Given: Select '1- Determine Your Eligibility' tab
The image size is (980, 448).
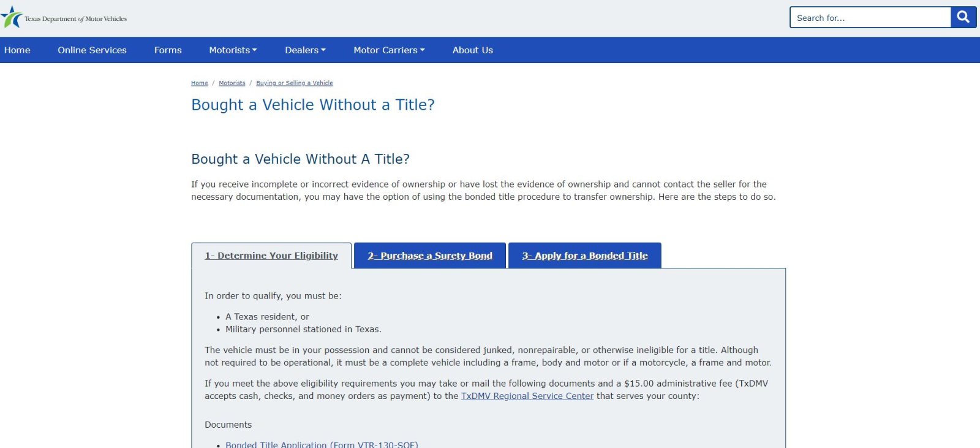Looking at the screenshot, I should 271,256.
